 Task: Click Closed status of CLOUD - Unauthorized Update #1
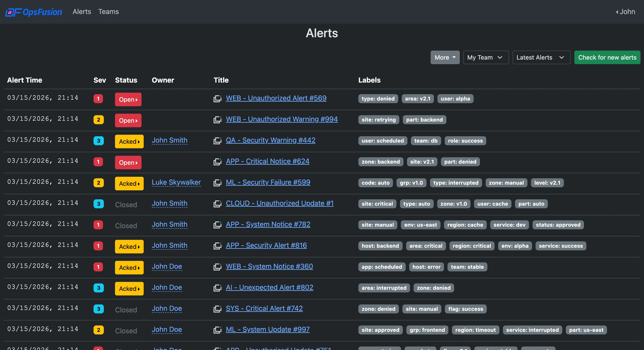click(x=126, y=205)
